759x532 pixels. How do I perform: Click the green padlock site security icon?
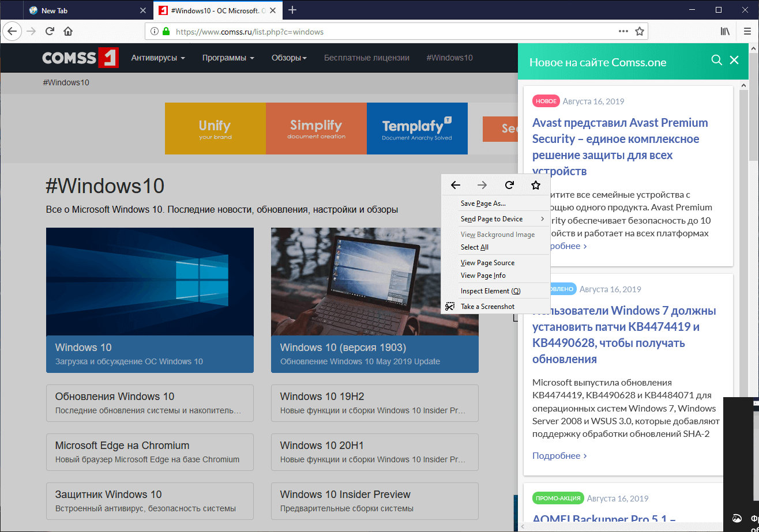pyautogui.click(x=166, y=32)
